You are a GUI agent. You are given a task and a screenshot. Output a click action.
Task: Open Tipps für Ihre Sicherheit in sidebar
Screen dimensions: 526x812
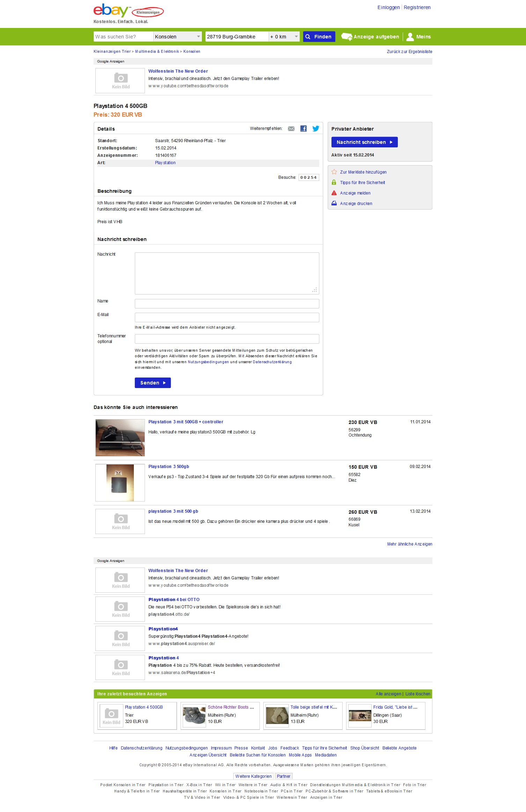click(363, 183)
